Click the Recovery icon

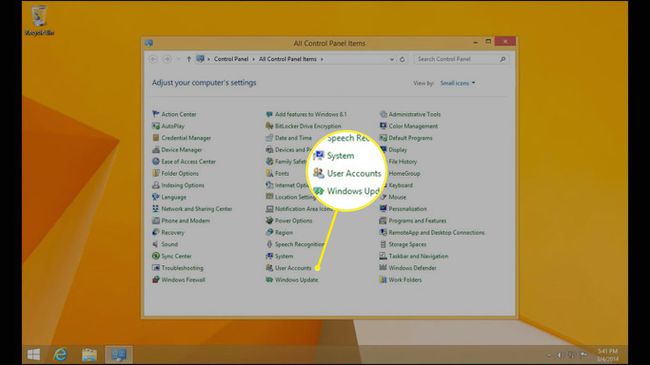tap(156, 232)
